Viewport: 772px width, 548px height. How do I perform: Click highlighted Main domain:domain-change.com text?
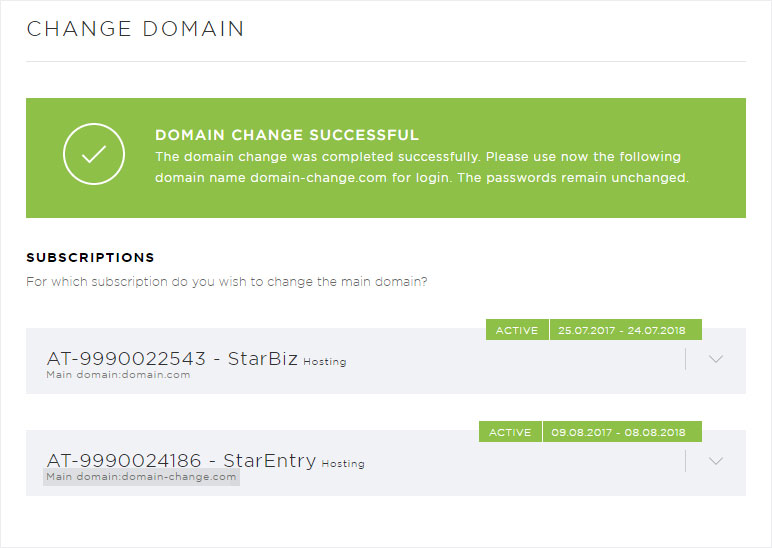tap(141, 477)
